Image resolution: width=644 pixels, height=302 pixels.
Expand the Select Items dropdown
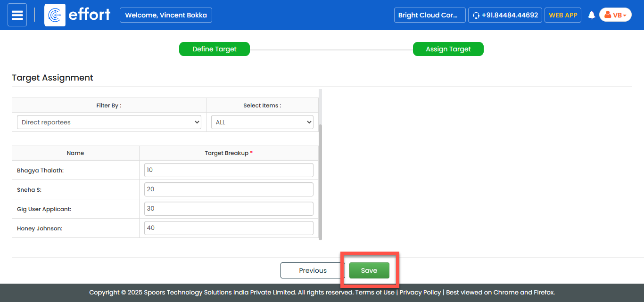click(262, 122)
